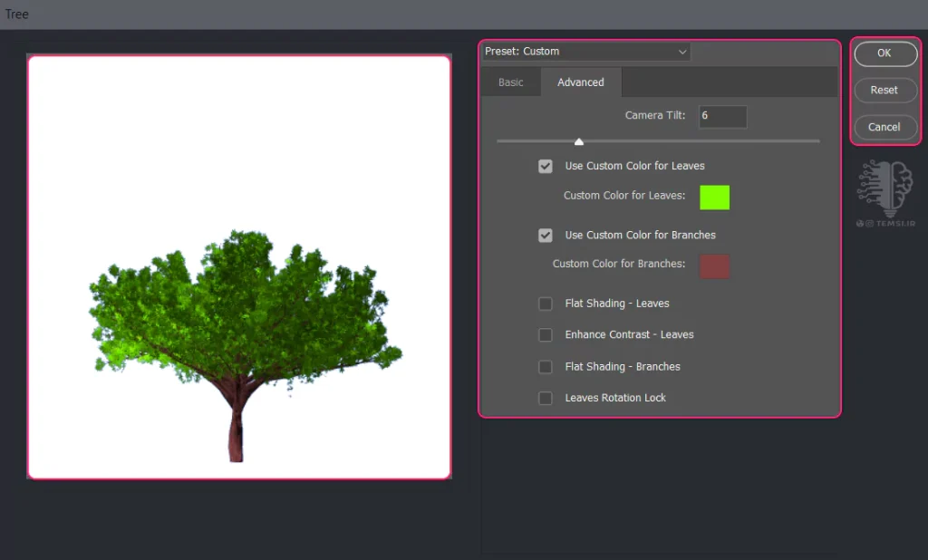Enable Enhance Contrast - Leaves checkbox
Viewport: 928px width, 560px height.
545,335
